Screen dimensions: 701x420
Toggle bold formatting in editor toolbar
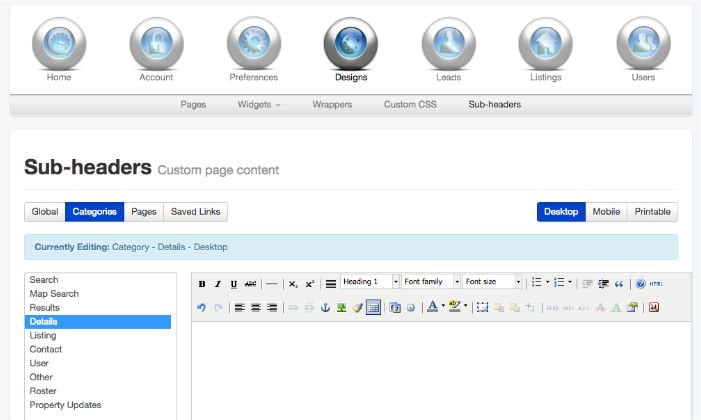[x=202, y=284]
